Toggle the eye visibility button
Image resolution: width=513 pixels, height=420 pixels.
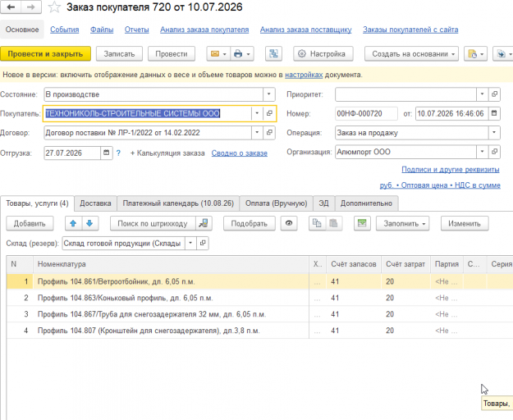(289, 224)
